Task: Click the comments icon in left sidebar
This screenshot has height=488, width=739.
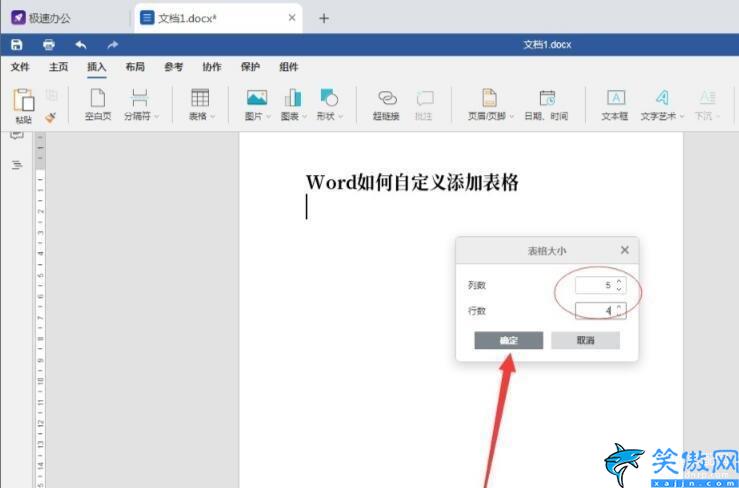Action: coord(17,136)
